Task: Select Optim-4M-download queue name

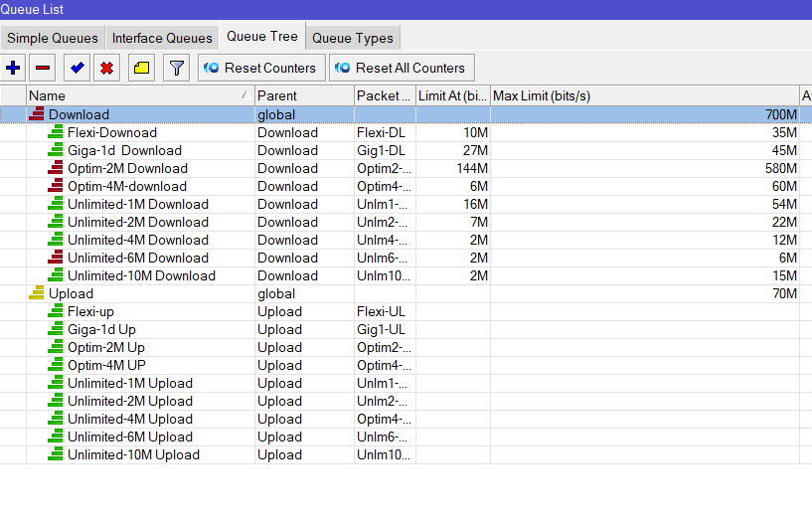Action: pyautogui.click(x=127, y=186)
